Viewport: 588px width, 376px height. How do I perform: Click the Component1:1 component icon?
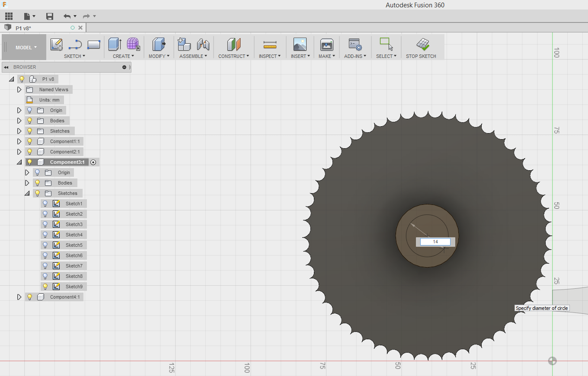(41, 141)
